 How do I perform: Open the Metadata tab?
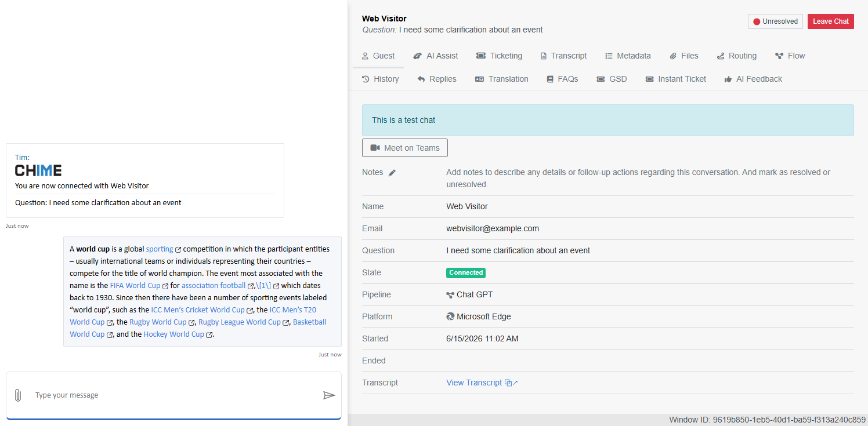tap(628, 56)
